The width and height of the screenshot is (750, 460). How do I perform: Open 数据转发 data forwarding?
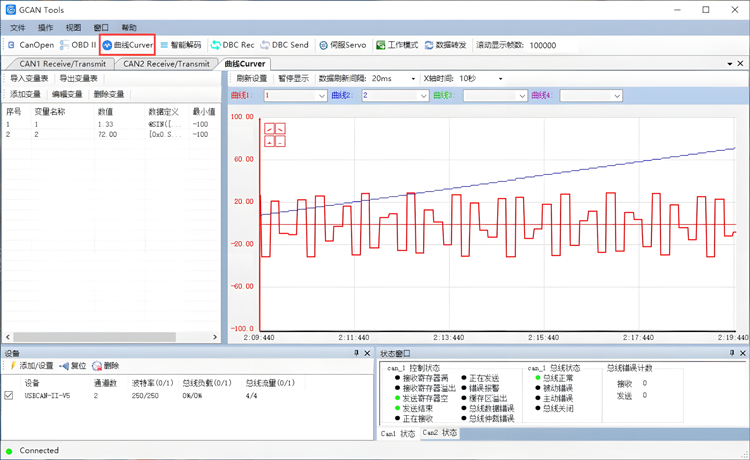(x=445, y=45)
